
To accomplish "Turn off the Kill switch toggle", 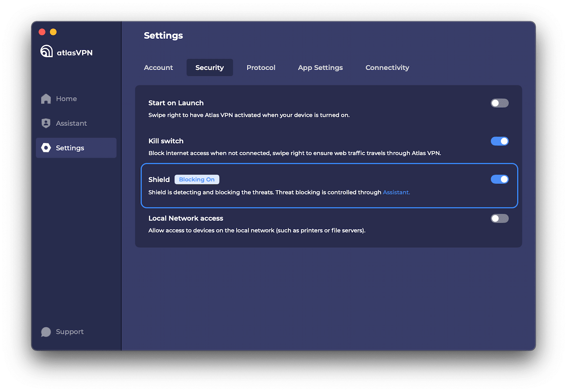I will 499,141.
